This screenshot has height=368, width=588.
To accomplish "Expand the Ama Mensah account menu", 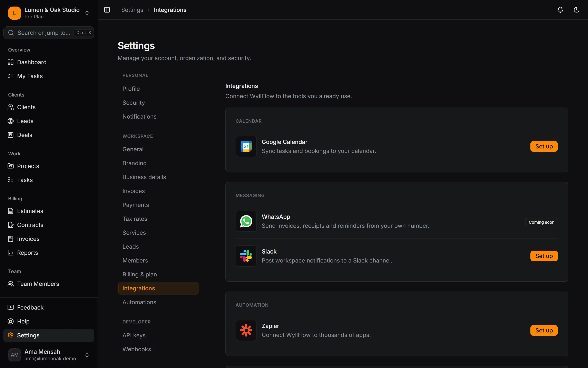I will pos(49,355).
